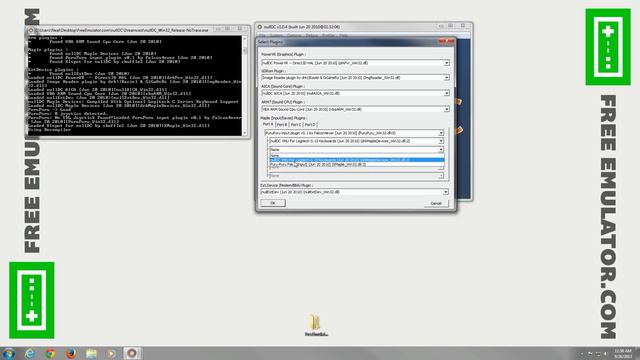
Task: Click the console window title bar icon
Action: pos(31,30)
